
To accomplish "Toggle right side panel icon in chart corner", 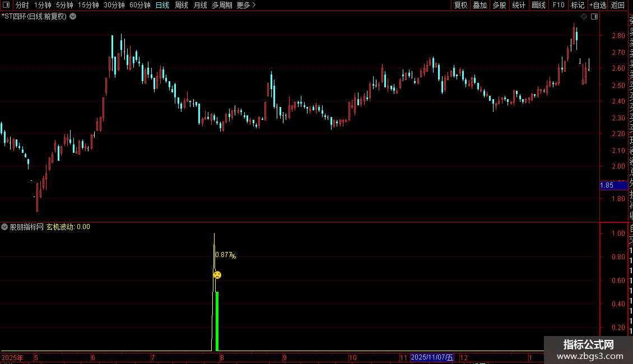I will 594,17.
